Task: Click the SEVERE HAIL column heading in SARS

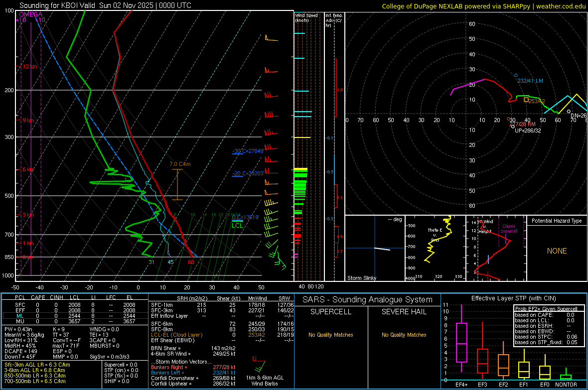Action: (x=404, y=312)
